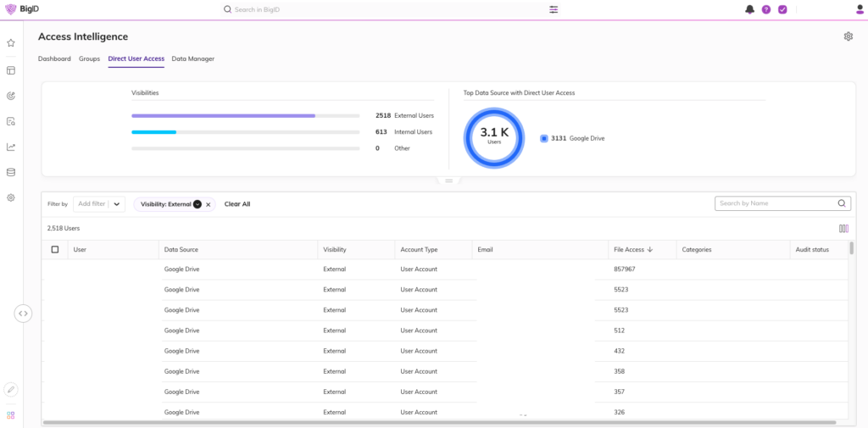Screen dimensions: 868x428
Task: Click the search filter sliders icon
Action: pyautogui.click(x=554, y=9)
